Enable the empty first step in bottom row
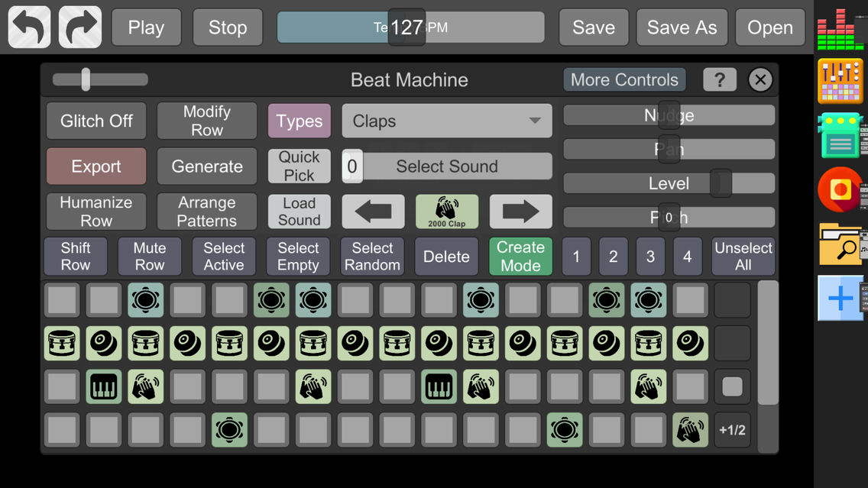Screen dimensions: 868x488 pos(62,429)
